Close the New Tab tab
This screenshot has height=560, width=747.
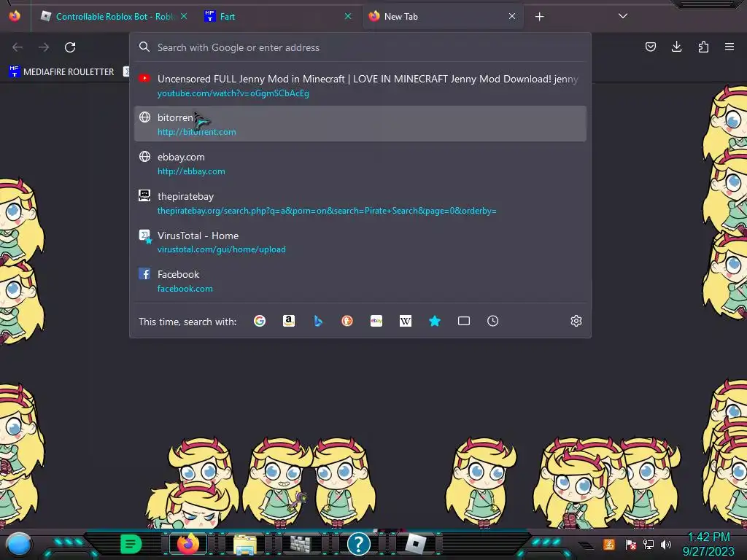pyautogui.click(x=512, y=16)
